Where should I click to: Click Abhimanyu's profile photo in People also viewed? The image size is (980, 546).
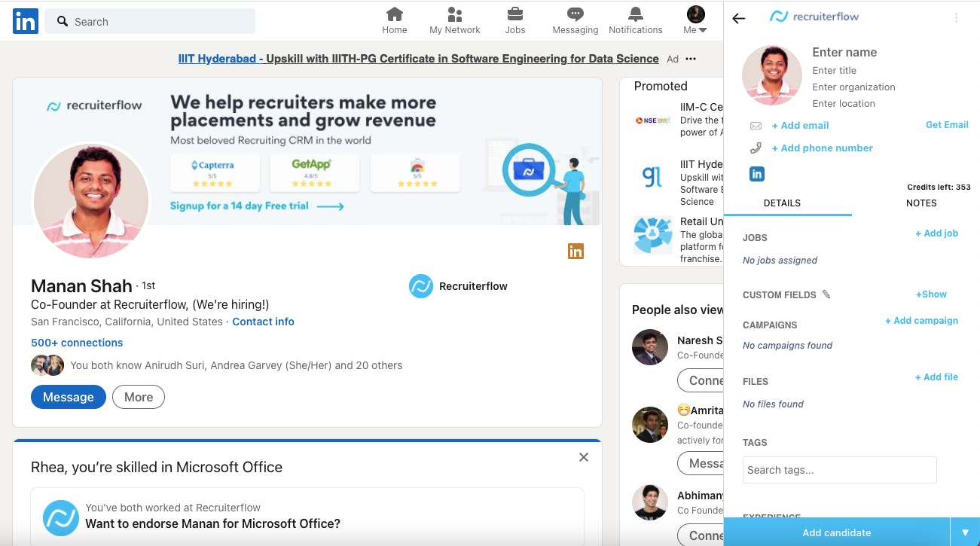click(650, 502)
